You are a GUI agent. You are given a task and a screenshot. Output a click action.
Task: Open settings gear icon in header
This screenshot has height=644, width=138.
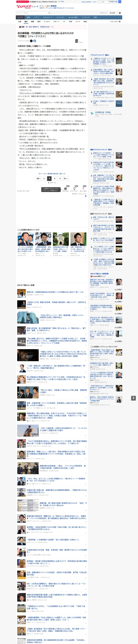click(x=120, y=13)
